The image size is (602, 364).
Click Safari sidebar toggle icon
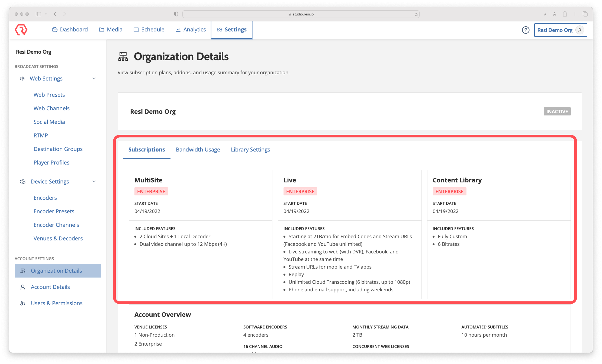pos(38,14)
